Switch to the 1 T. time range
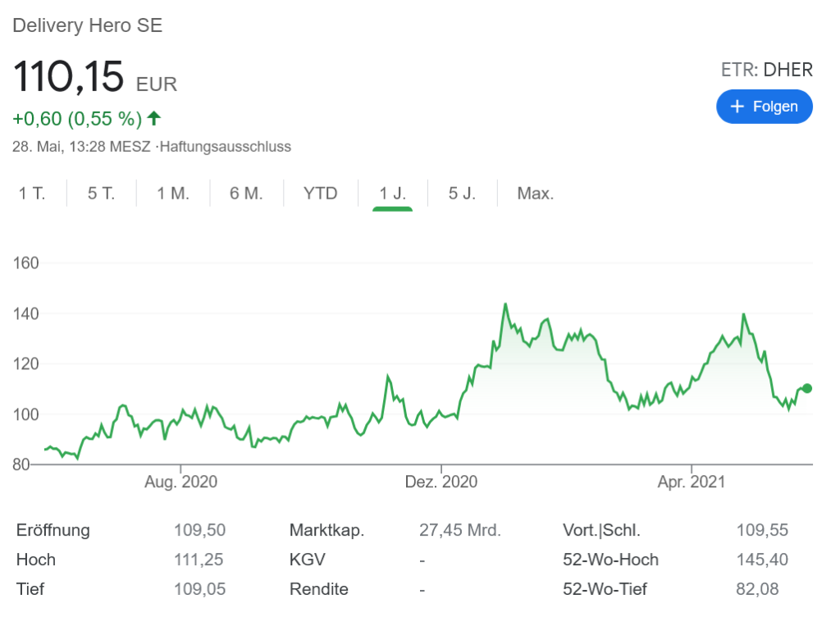This screenshot has height=617, width=840. (32, 194)
